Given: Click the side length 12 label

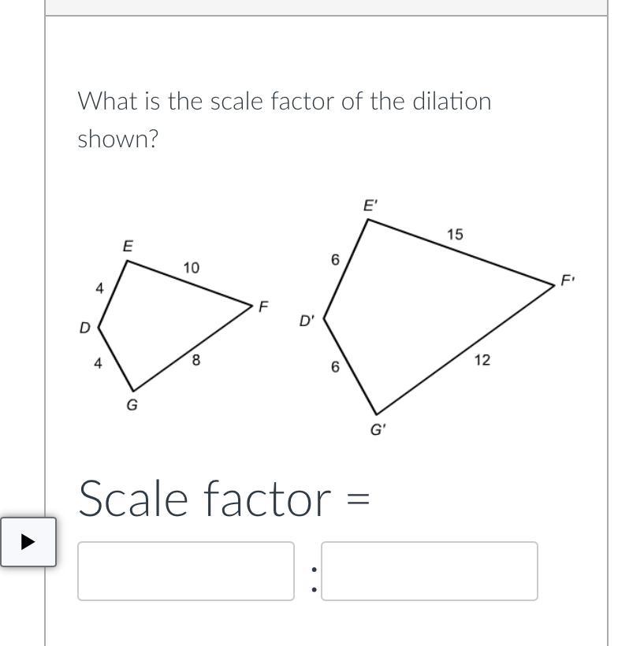Looking at the screenshot, I should coord(482,360).
